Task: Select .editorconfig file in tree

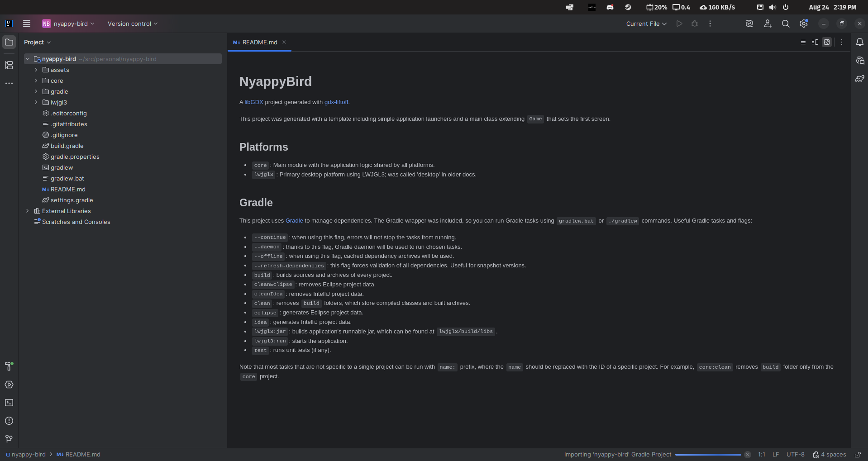Action: pos(68,113)
